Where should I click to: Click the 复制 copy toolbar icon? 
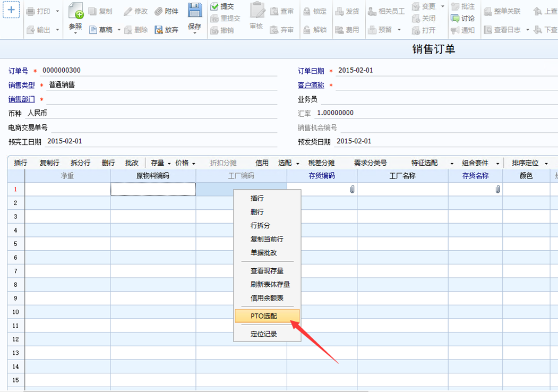[92, 11]
